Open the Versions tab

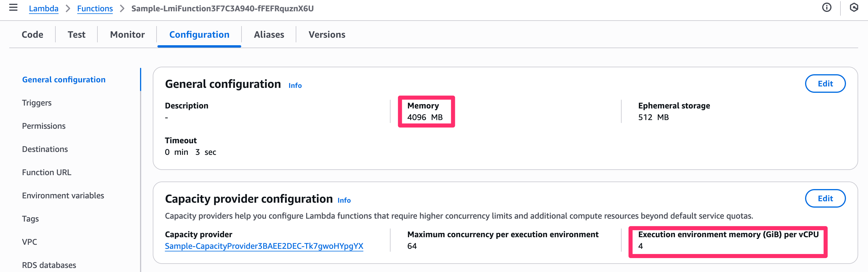(327, 35)
